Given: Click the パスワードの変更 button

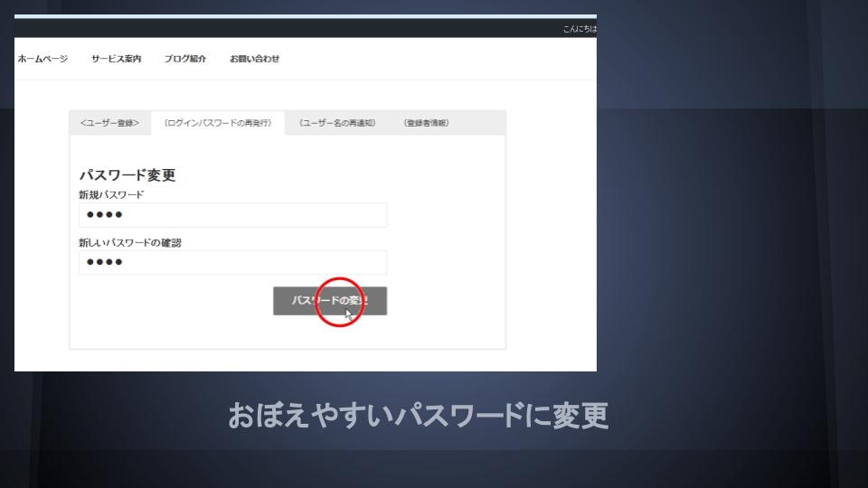Looking at the screenshot, I should (329, 301).
